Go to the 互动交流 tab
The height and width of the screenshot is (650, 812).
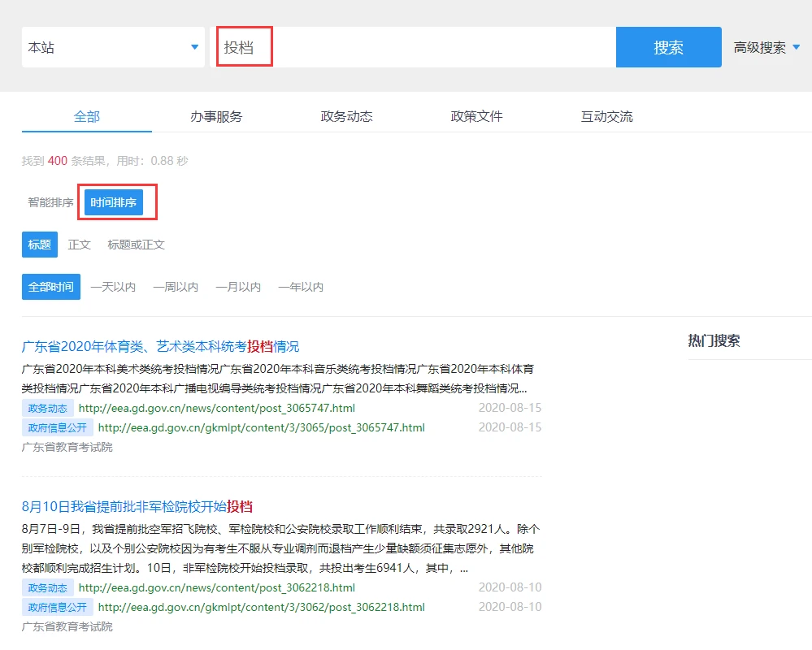tap(606, 116)
